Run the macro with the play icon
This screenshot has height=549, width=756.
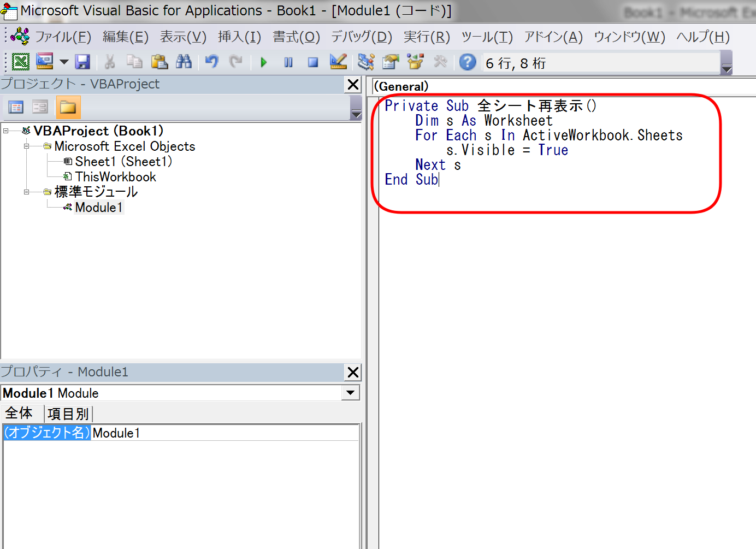264,62
